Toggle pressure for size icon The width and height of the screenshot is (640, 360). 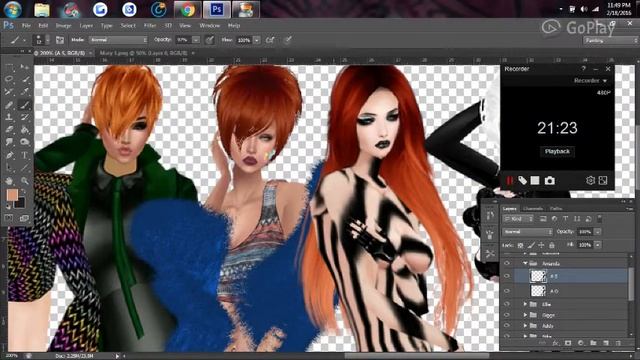click(x=288, y=40)
